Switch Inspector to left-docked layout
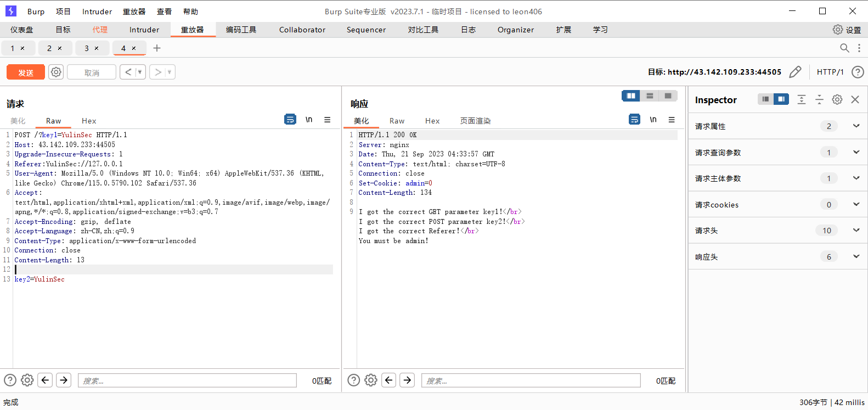 coord(765,99)
